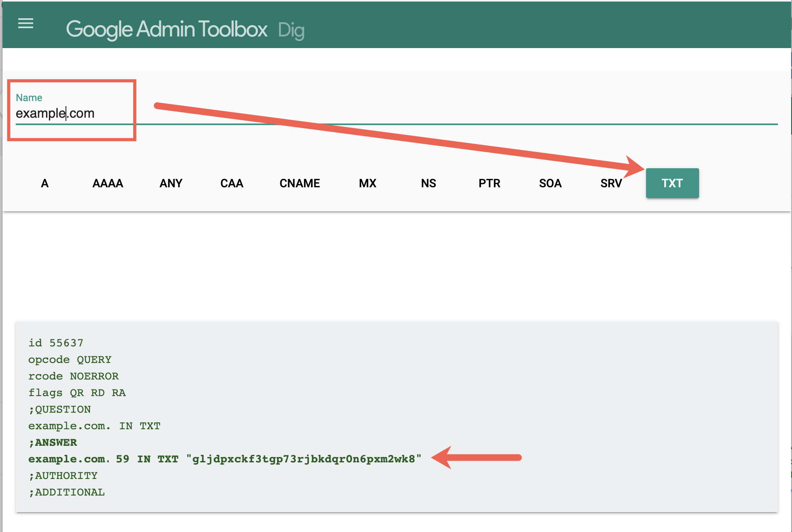Click the rcode NOERROR line
The height and width of the screenshot is (532, 792).
73,376
